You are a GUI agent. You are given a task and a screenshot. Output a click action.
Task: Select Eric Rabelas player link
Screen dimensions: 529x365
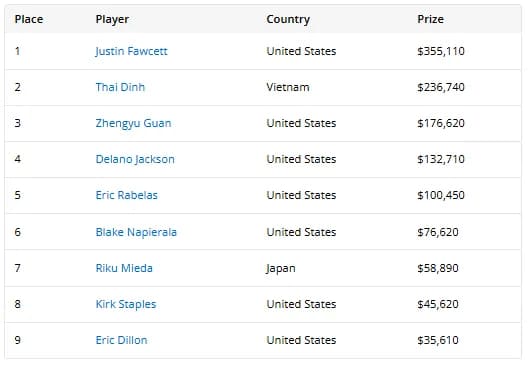click(x=127, y=195)
